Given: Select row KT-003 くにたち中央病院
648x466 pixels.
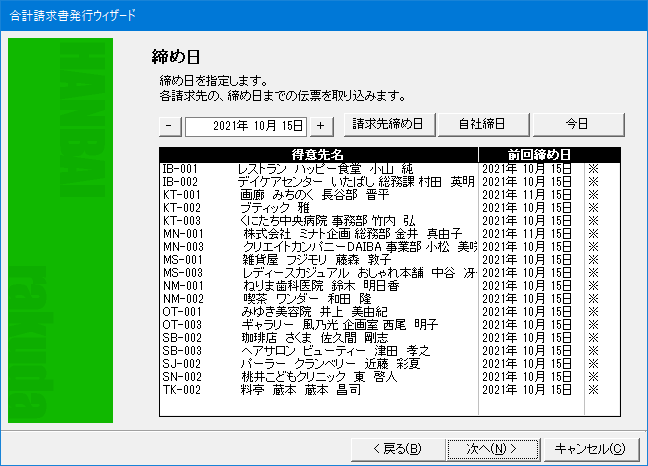Looking at the screenshot, I should pyautogui.click(x=390, y=221).
